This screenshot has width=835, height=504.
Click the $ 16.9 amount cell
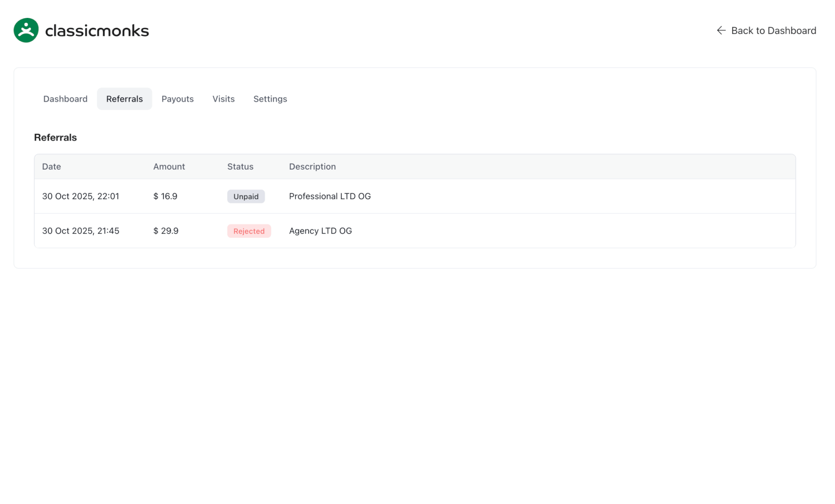165,196
